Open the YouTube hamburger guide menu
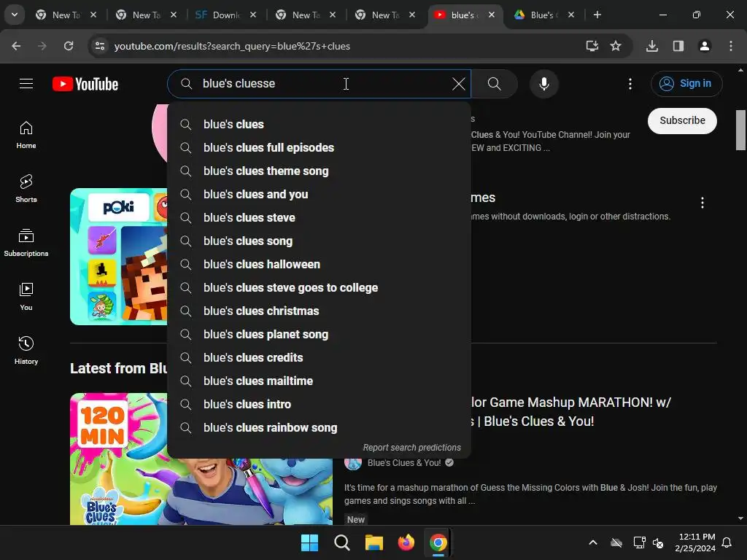This screenshot has width=747, height=560. [26, 84]
